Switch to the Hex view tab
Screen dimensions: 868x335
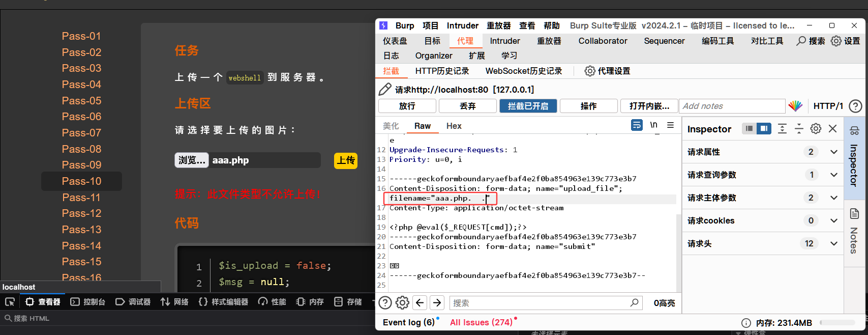coord(454,126)
